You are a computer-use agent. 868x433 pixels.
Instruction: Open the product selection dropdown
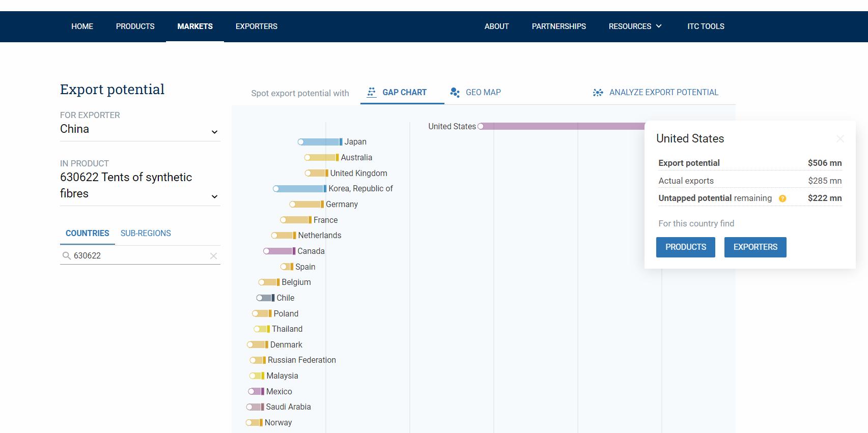click(x=214, y=196)
